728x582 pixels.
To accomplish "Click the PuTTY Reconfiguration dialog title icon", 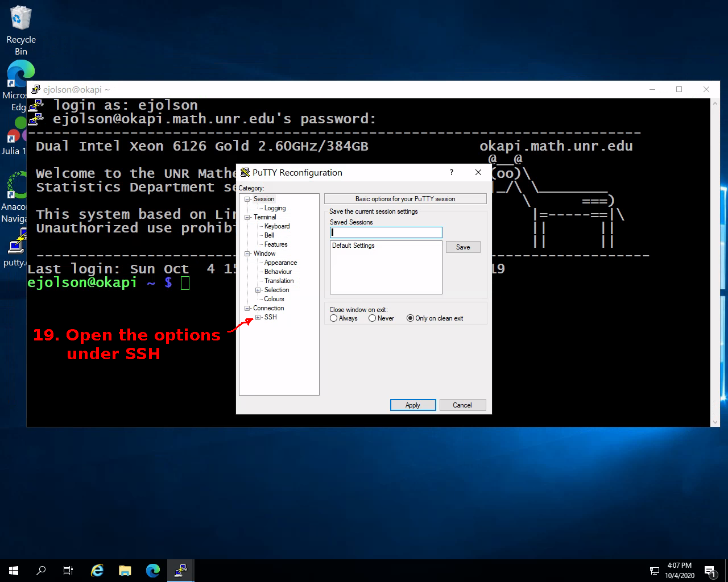I will [x=245, y=172].
